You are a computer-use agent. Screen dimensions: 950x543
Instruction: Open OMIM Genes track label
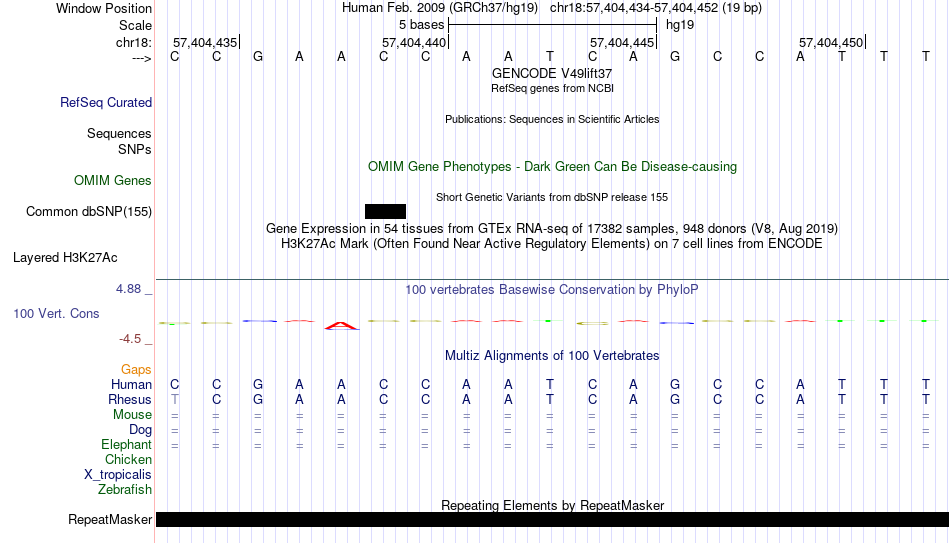coord(113,181)
